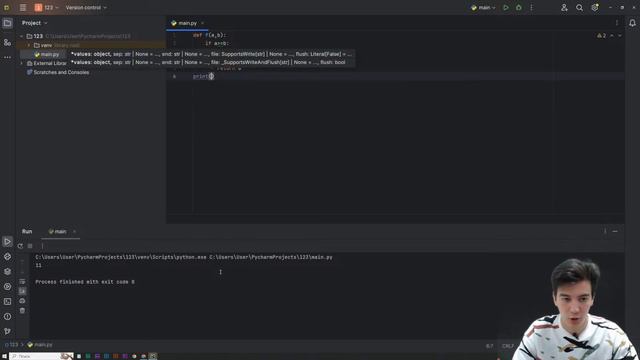Click CRLF line separator in status bar

click(x=508, y=346)
